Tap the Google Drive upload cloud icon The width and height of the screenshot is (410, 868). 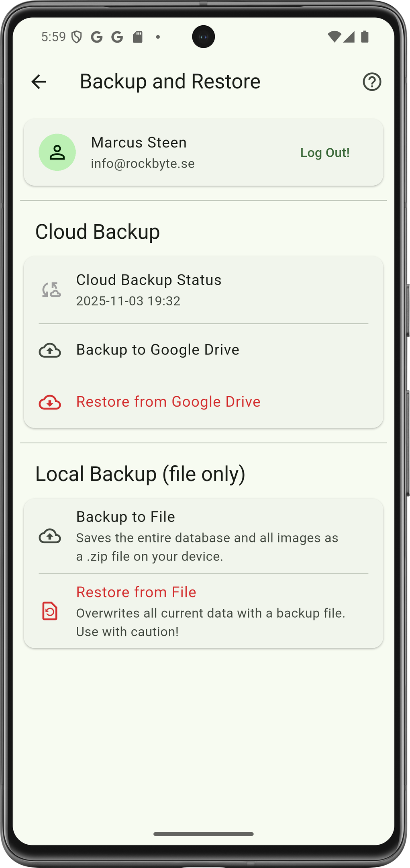coord(50,350)
